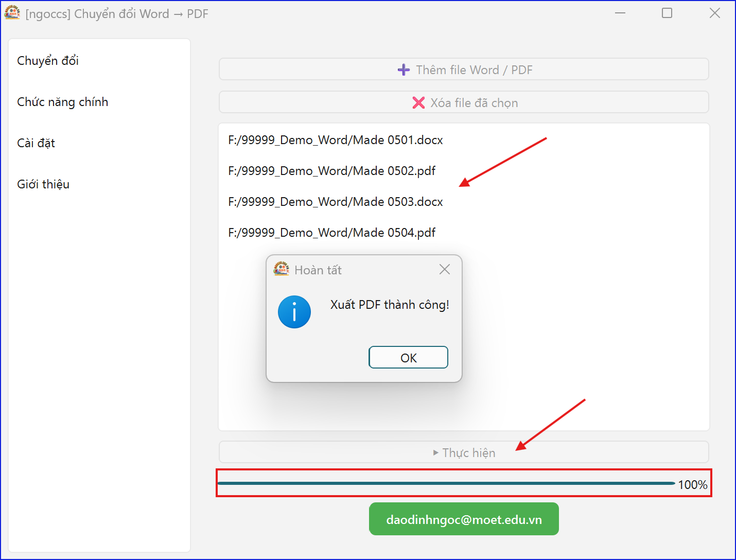
Task: Select file Made 0501.docx in list
Action: (x=336, y=140)
